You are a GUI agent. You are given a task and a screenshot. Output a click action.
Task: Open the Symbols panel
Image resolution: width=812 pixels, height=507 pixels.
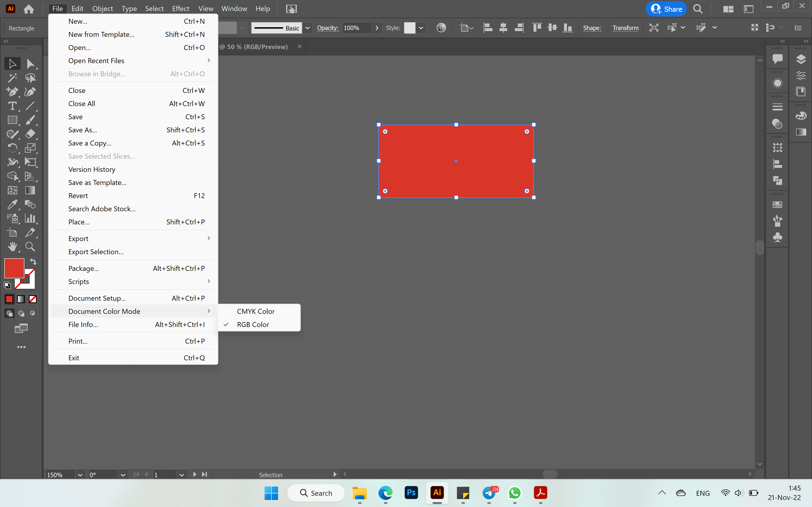[777, 237]
